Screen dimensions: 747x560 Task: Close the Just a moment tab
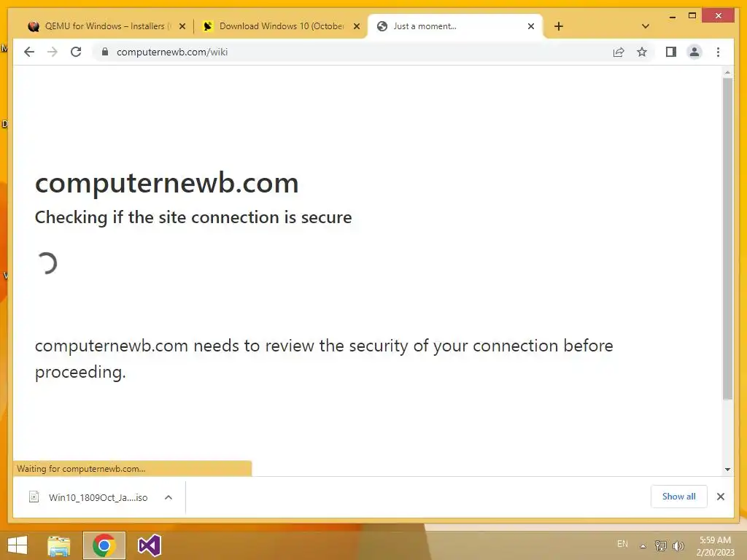(531, 26)
